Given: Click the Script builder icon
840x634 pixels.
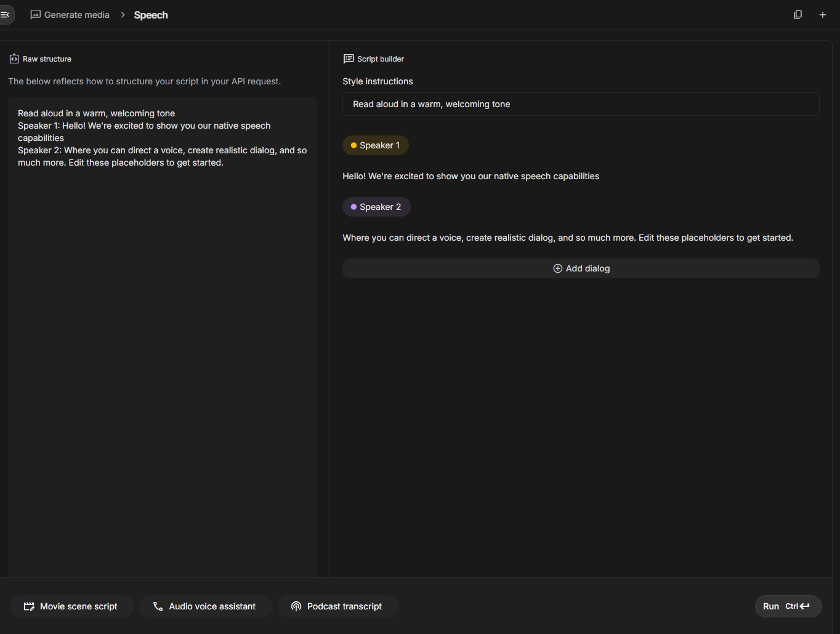Looking at the screenshot, I should [349, 59].
